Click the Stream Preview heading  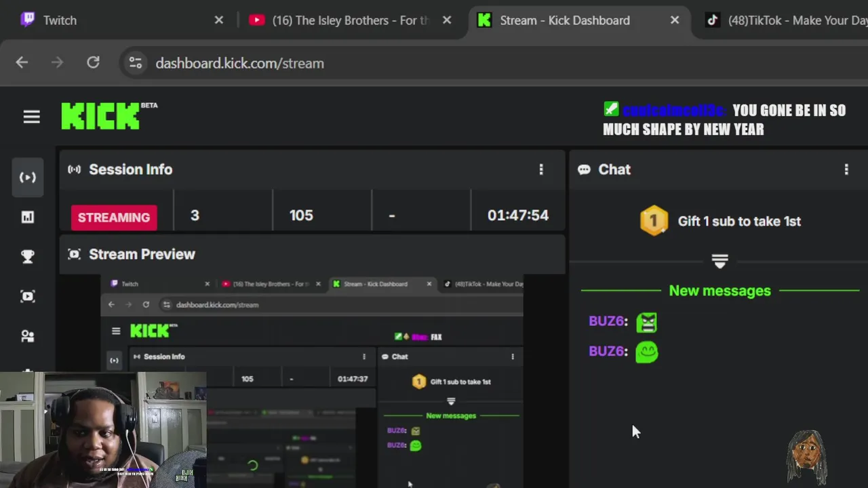(142, 254)
